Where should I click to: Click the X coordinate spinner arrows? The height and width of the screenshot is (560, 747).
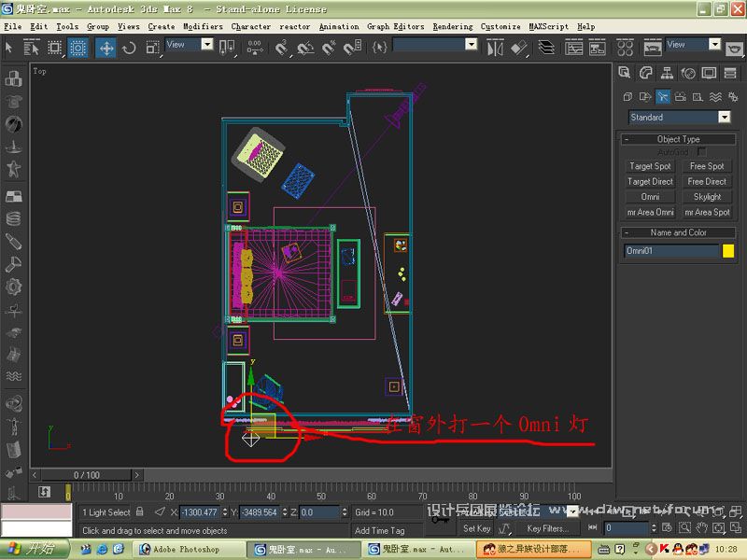coord(225,512)
